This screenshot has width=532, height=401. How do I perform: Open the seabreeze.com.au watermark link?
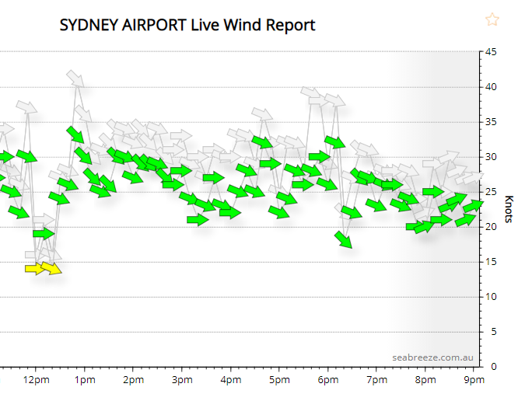point(433,357)
